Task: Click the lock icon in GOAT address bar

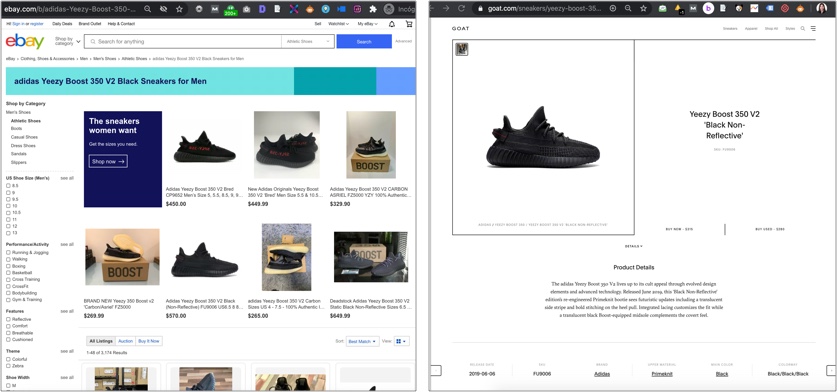Action: click(481, 9)
